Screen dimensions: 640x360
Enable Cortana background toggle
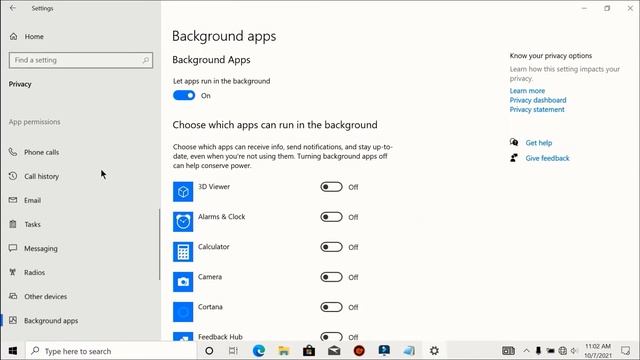(x=331, y=307)
